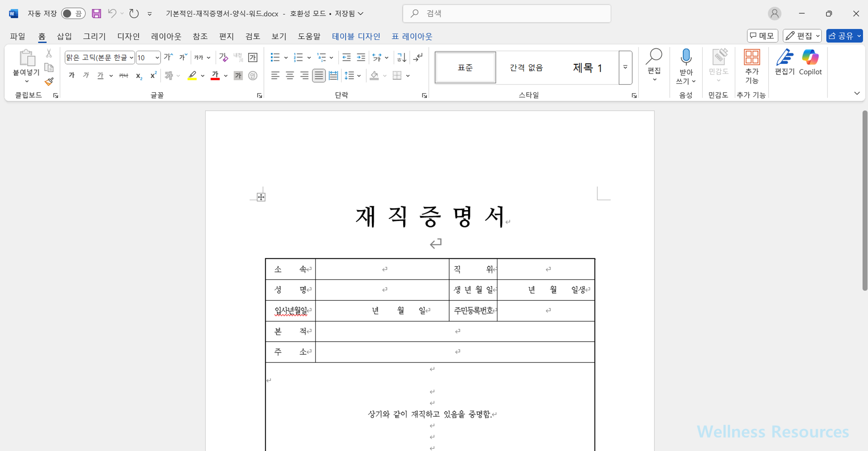Activate the Format Painter brush
868x451 pixels.
coord(49,81)
